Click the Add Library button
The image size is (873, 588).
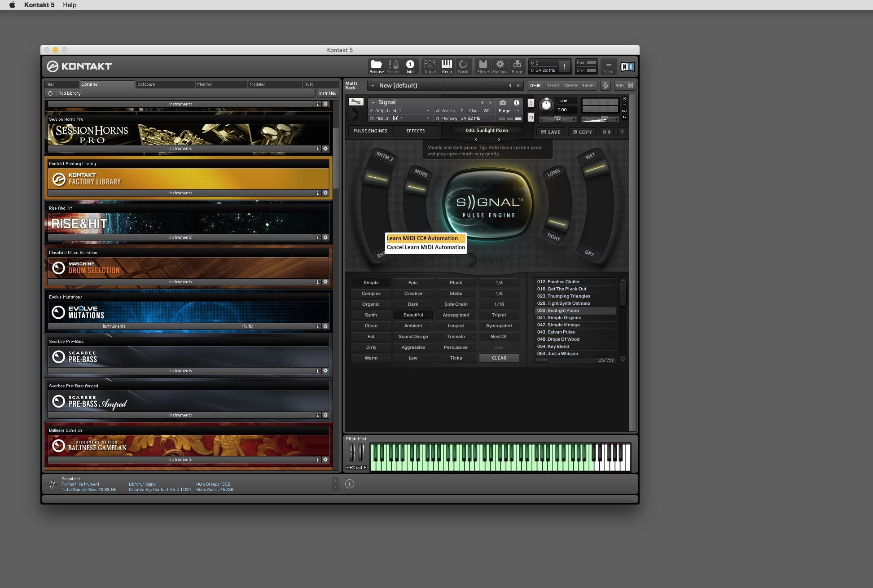click(70, 93)
